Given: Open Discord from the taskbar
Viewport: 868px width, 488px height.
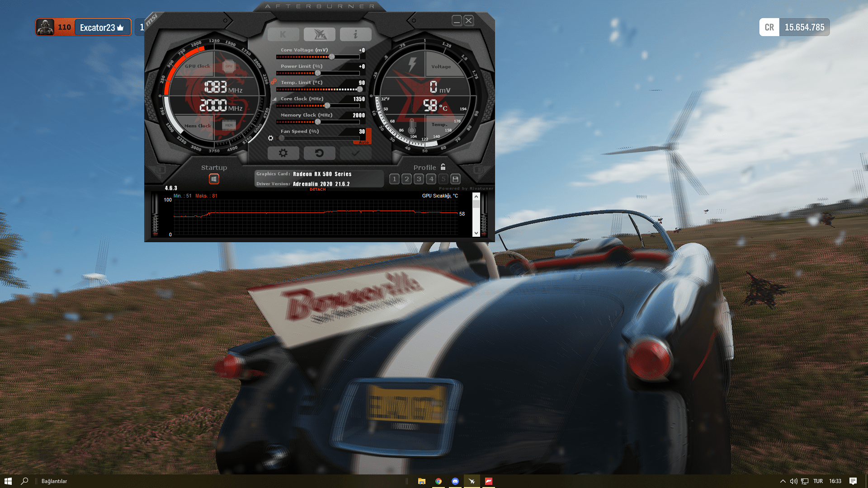Looking at the screenshot, I should click(455, 481).
